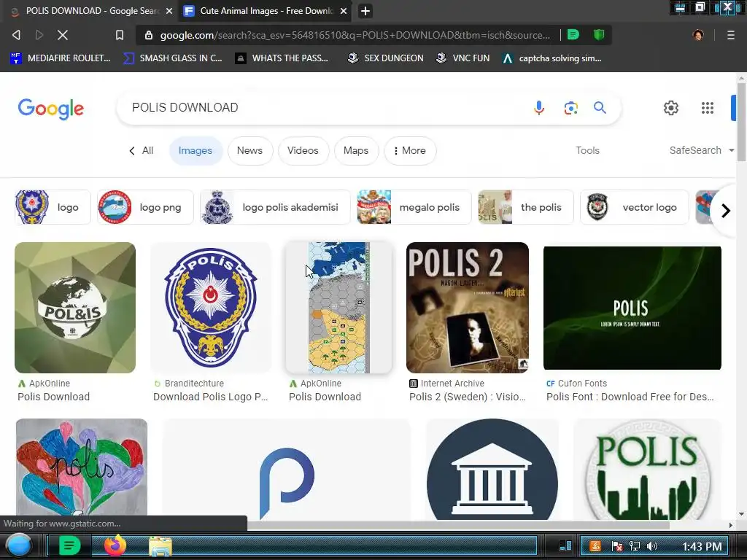Open the VNC FUN bookmark
747x560 pixels.
point(463,58)
